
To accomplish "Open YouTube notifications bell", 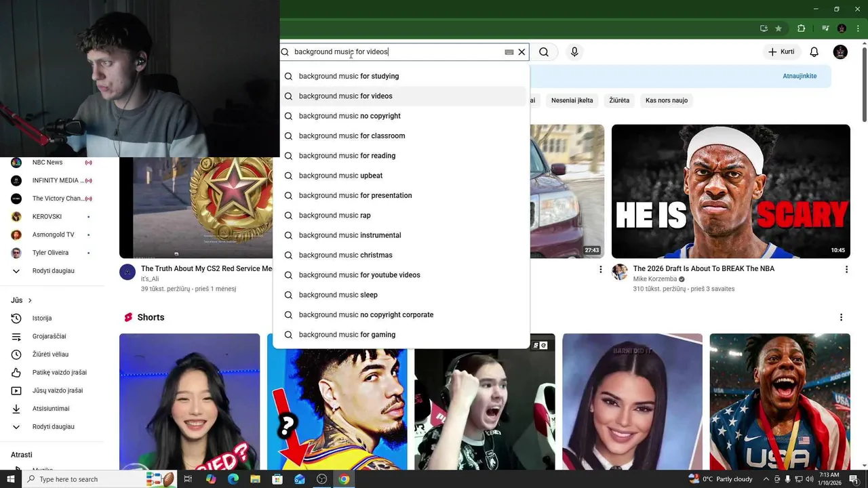I will coord(814,52).
